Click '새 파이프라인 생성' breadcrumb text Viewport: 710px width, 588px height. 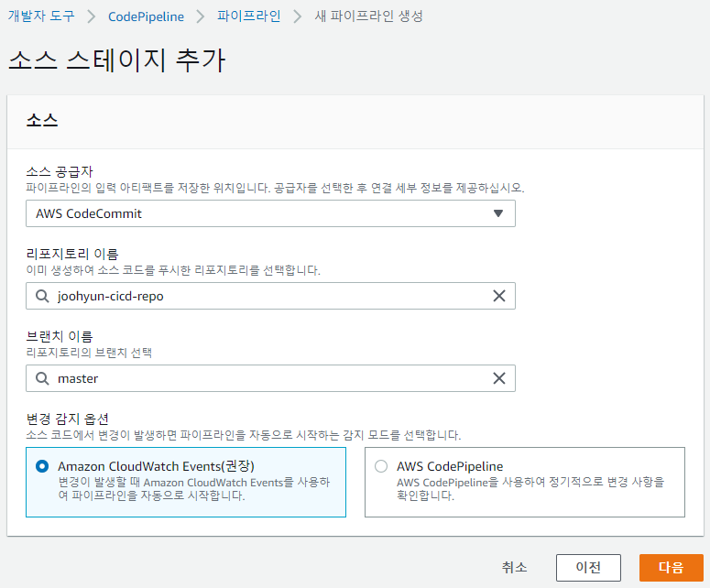368,16
